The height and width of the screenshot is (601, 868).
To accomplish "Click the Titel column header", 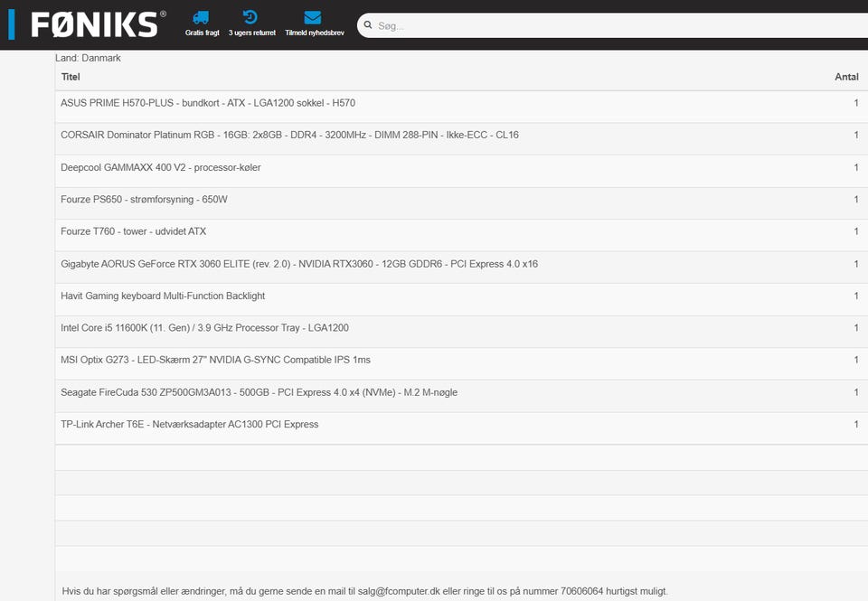I will coord(71,77).
